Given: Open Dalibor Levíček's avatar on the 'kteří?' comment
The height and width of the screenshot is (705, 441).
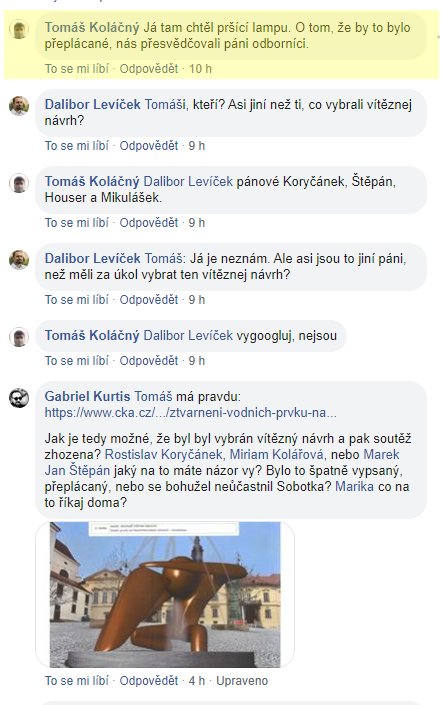Looking at the screenshot, I should click(19, 106).
